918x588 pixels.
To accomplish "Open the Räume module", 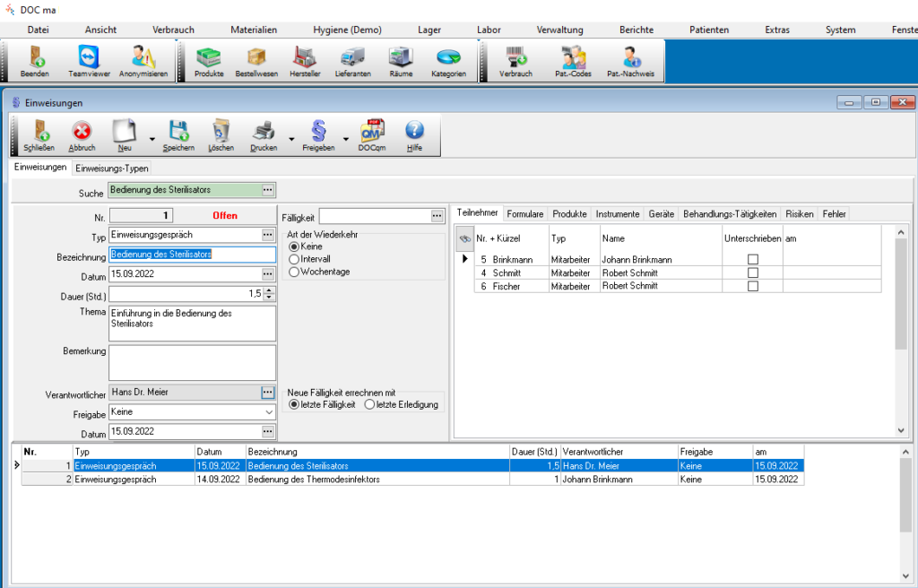I will tap(401, 61).
